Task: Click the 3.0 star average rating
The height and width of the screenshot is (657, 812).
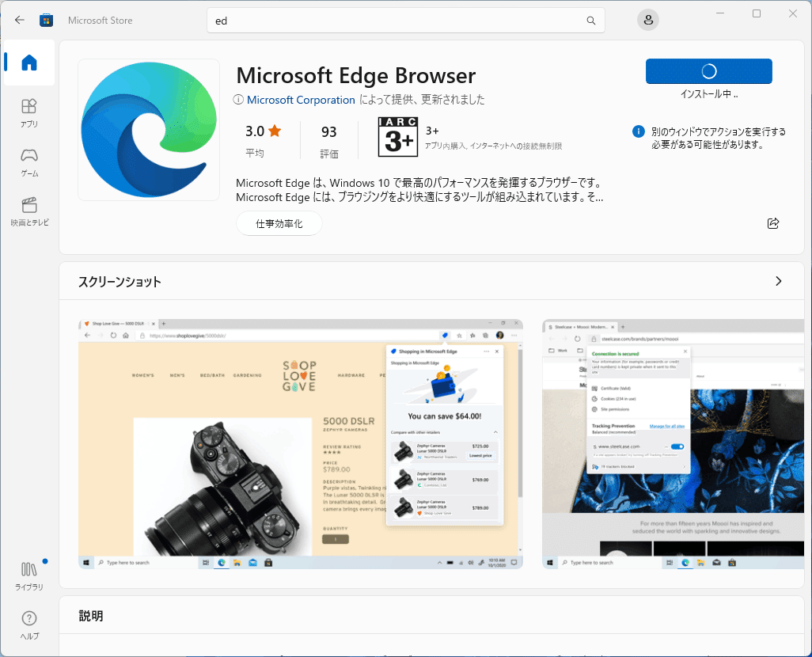Action: 263,139
